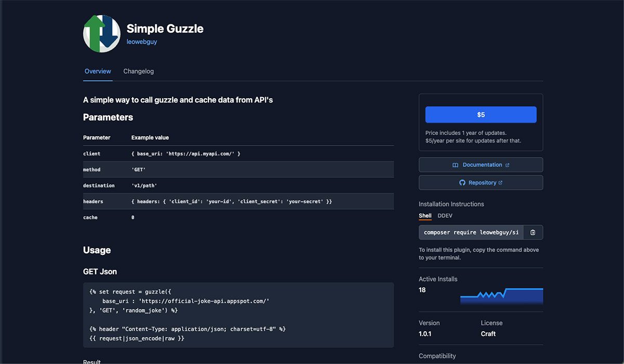Screen dimensions: 624x364
Task: Buy the plugin with the $5 button
Action: pos(481,114)
